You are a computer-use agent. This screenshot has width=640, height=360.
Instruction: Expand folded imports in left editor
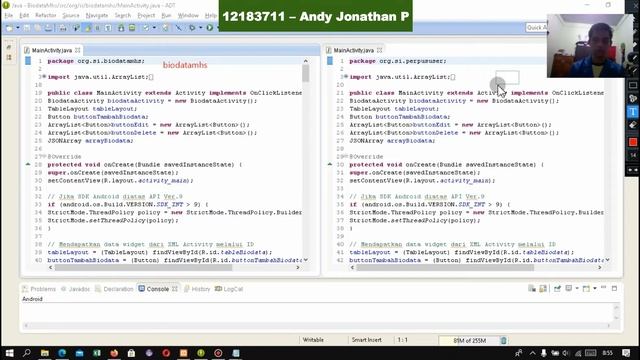[x=44, y=77]
